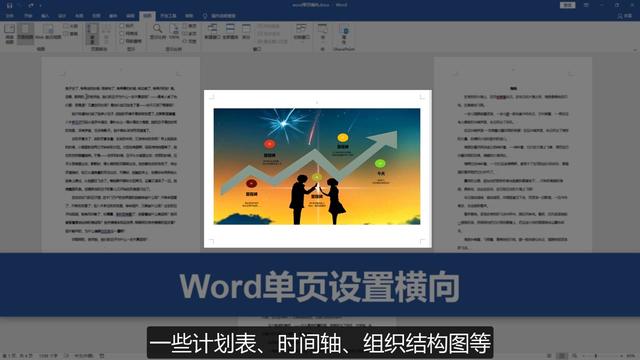Switch to the 插入 (Insert) tab
The image size is (640, 360).
[45, 16]
